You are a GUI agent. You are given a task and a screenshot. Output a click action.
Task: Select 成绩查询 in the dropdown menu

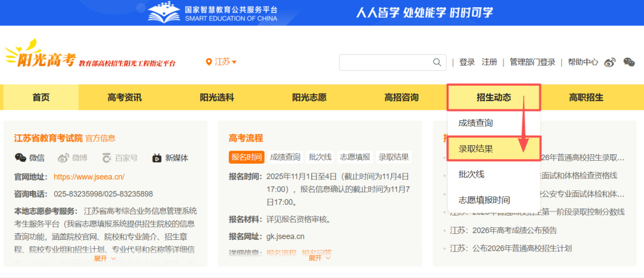tap(494, 123)
